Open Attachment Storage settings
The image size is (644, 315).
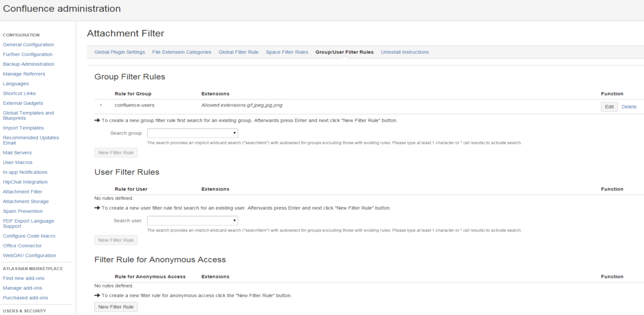[x=26, y=202]
